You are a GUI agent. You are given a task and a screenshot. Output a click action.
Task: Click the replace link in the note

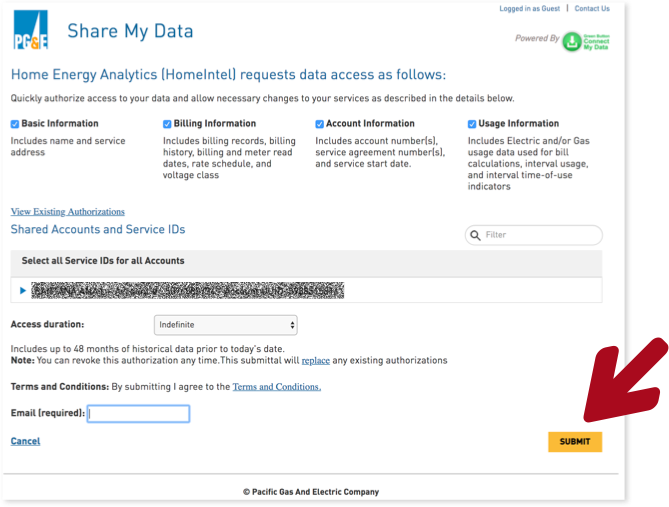[316, 361]
